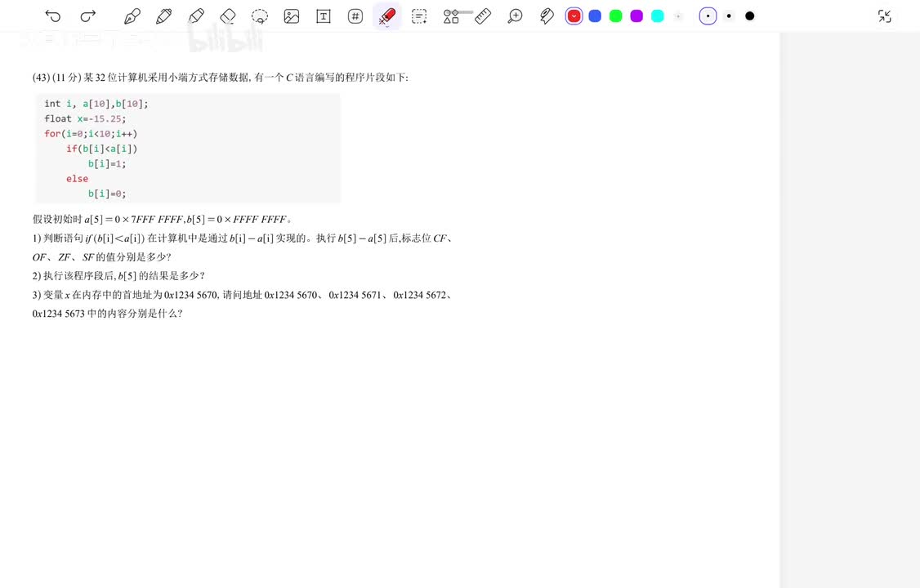Screen dimensions: 920x588
Task: Select the thickest stroke size
Action: pos(750,16)
